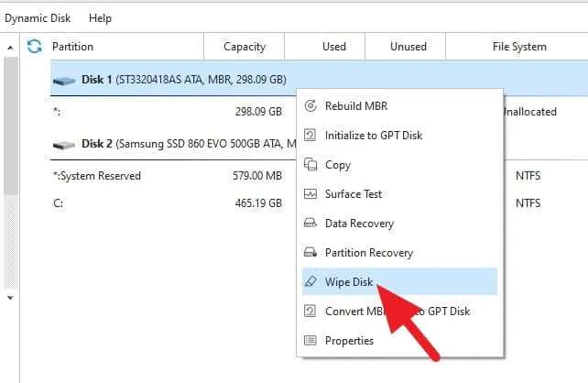Click the 465.19 GB capacity cell
Image resolution: width=588 pixels, height=383 pixels.
pos(258,202)
